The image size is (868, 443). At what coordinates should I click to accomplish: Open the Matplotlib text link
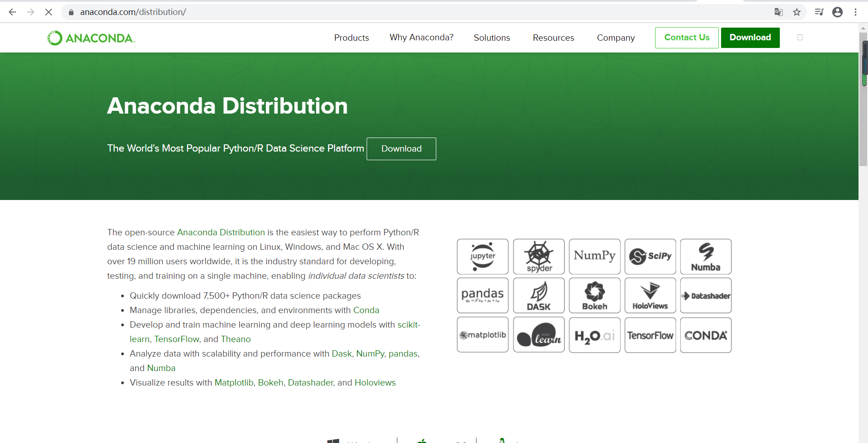point(234,382)
